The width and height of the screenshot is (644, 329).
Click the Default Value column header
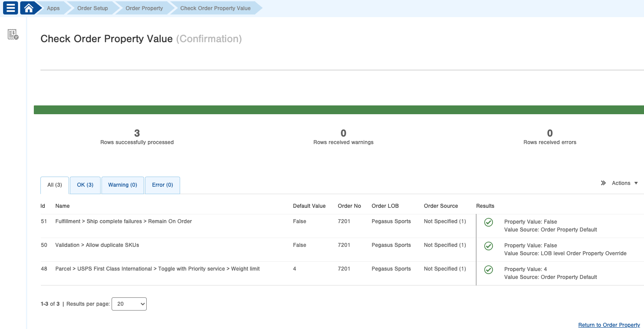tap(309, 206)
